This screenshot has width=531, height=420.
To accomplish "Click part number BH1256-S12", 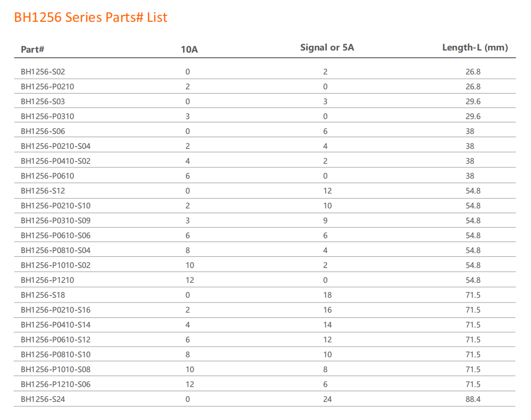I will coord(43,191).
